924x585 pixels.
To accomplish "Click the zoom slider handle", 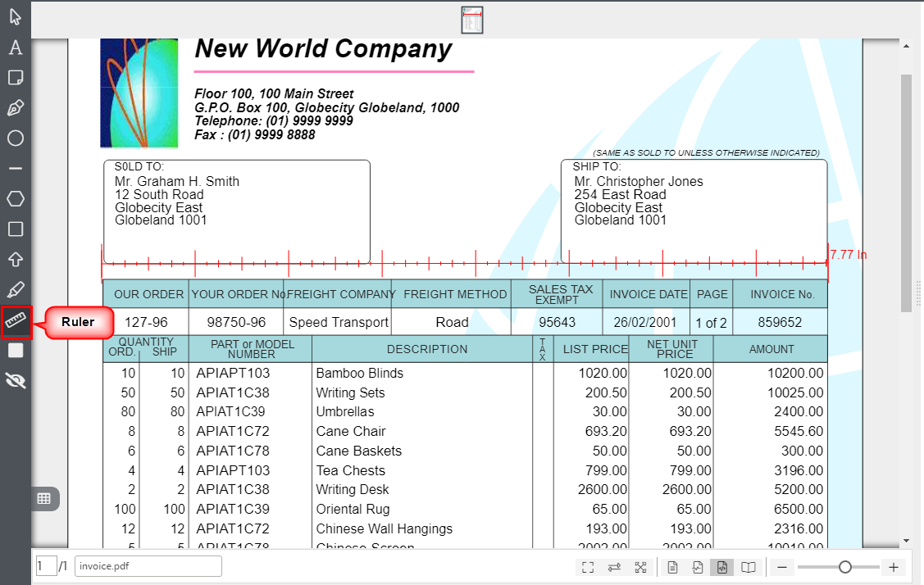I will pos(845,567).
